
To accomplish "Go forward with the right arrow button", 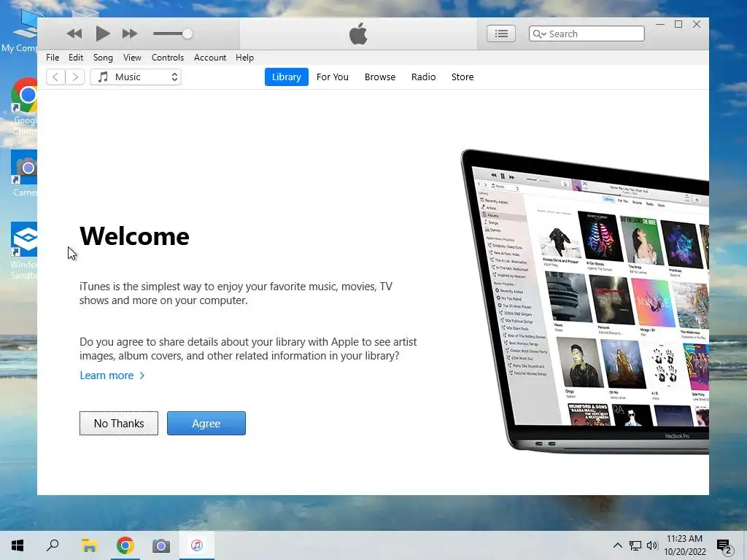I will [75, 77].
